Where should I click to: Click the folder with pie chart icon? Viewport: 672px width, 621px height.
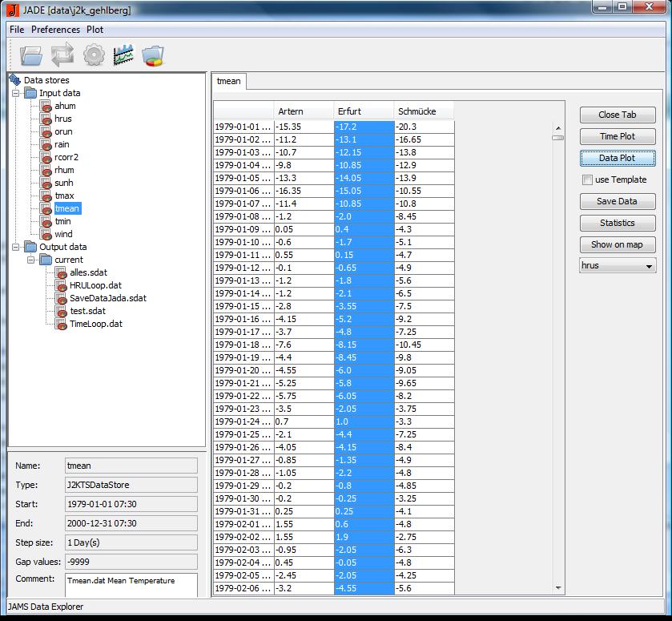click(x=153, y=55)
